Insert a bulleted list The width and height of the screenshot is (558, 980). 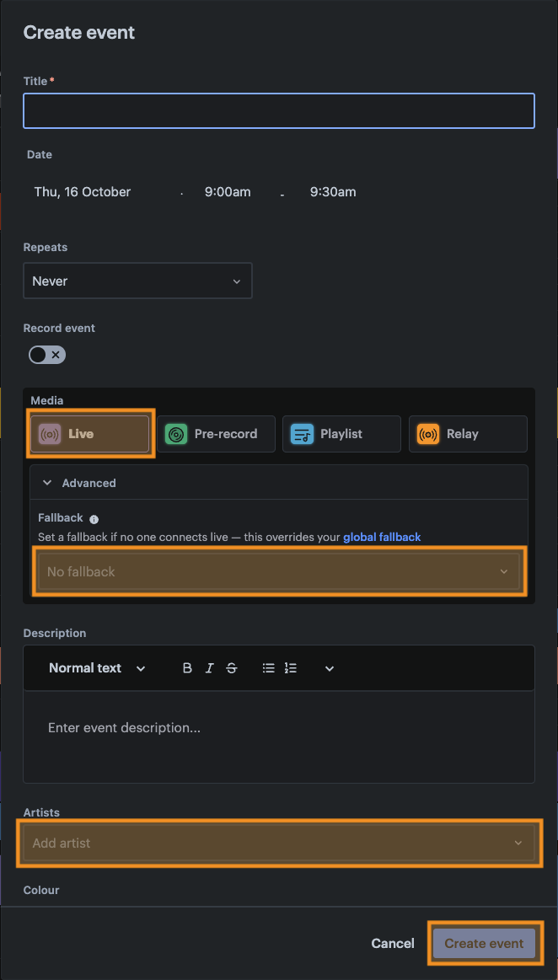pos(269,668)
